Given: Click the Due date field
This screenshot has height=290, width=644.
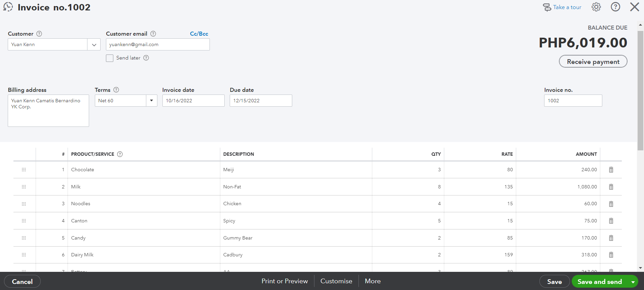Looking at the screenshot, I should 261,101.
